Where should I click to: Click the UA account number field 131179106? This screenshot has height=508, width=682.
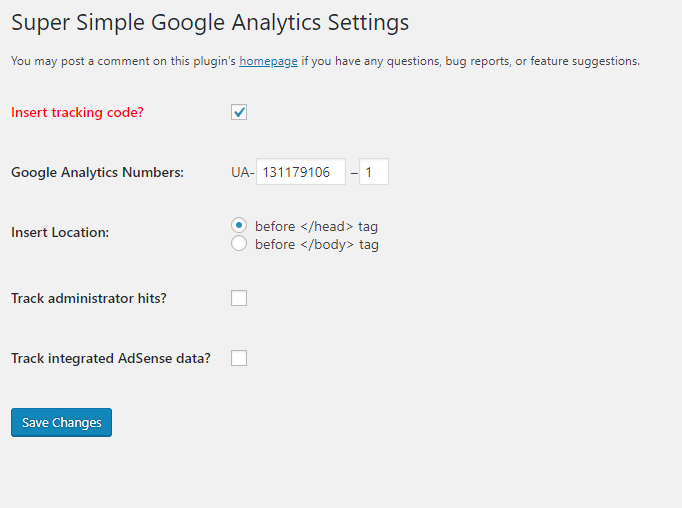click(x=301, y=172)
